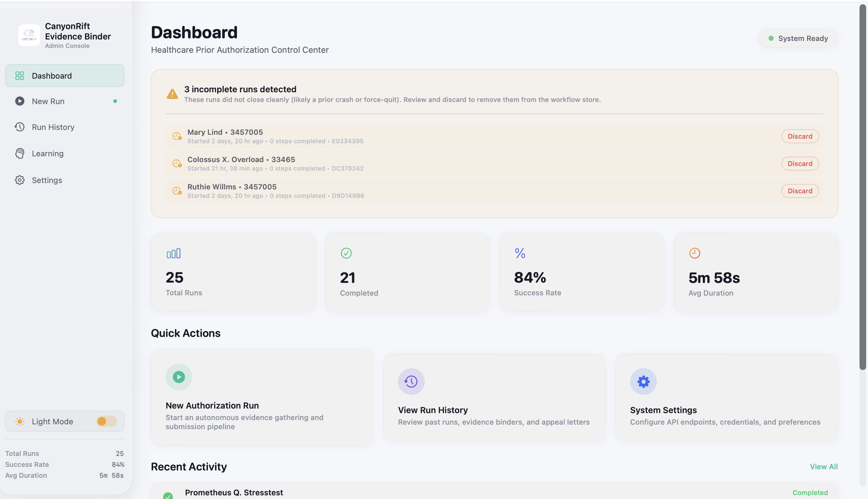Click the 'Mary Lind • 3457005' run title
The height and width of the screenshot is (499, 868).
click(x=225, y=132)
